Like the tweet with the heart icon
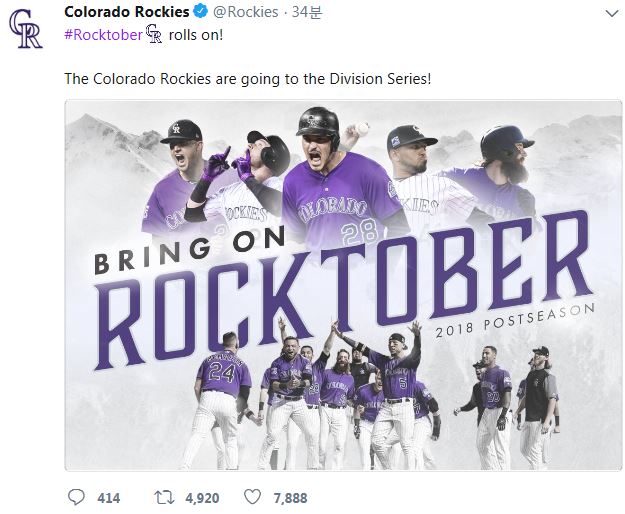This screenshot has width=625, height=514. 254,497
